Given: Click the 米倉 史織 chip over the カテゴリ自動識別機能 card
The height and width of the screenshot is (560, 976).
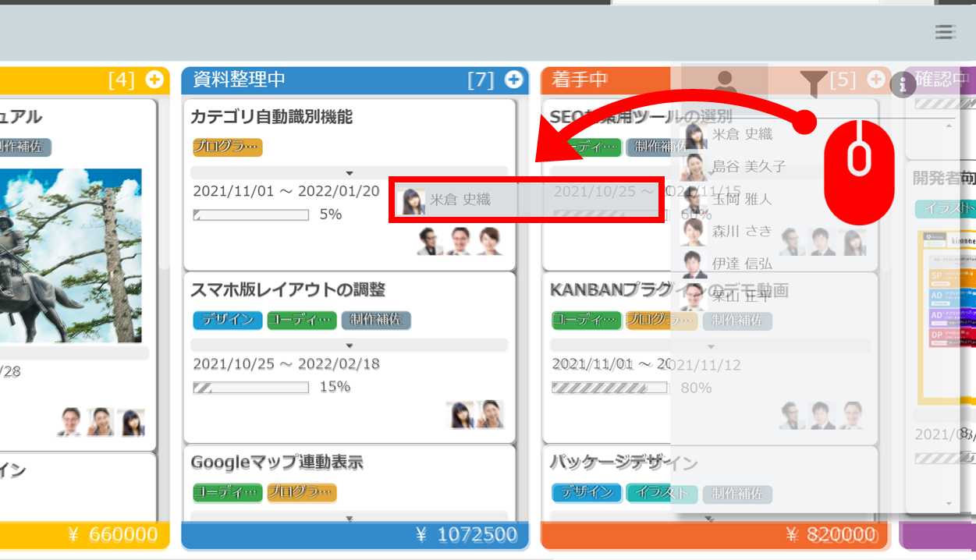Looking at the screenshot, I should (x=527, y=200).
